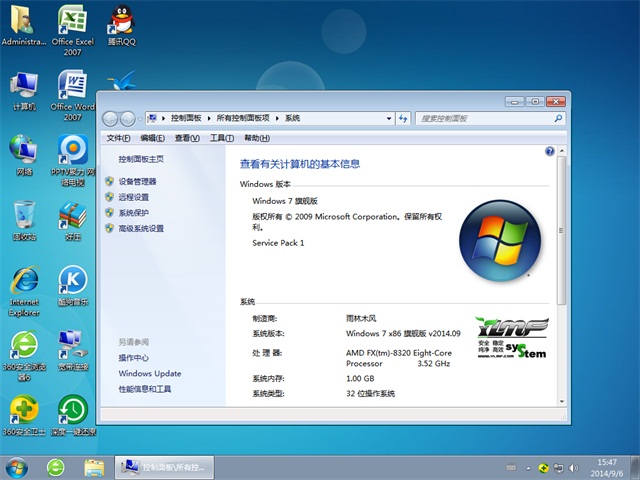
Task: Launch the 360安全卫士 desktop shortcut
Action: (24, 416)
